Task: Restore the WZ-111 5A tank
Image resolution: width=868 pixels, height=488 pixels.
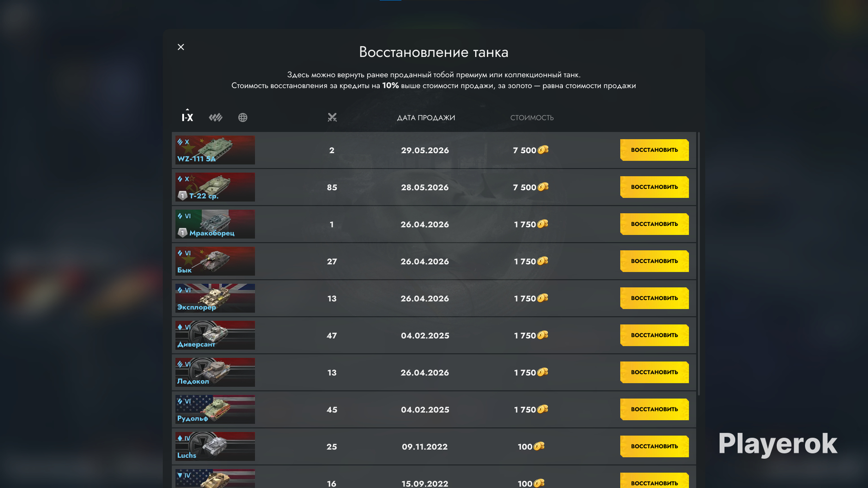Action: 654,150
